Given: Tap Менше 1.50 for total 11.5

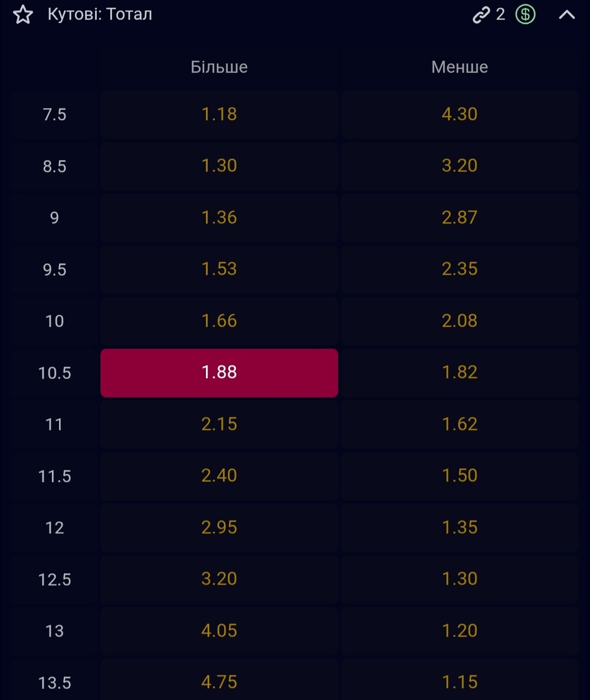Looking at the screenshot, I should (x=459, y=476).
